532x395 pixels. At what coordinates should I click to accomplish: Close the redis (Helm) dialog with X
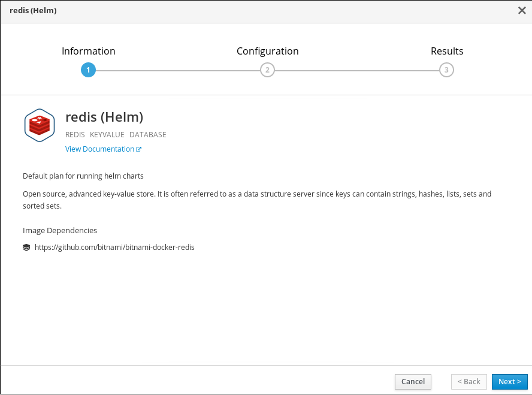[x=522, y=11]
